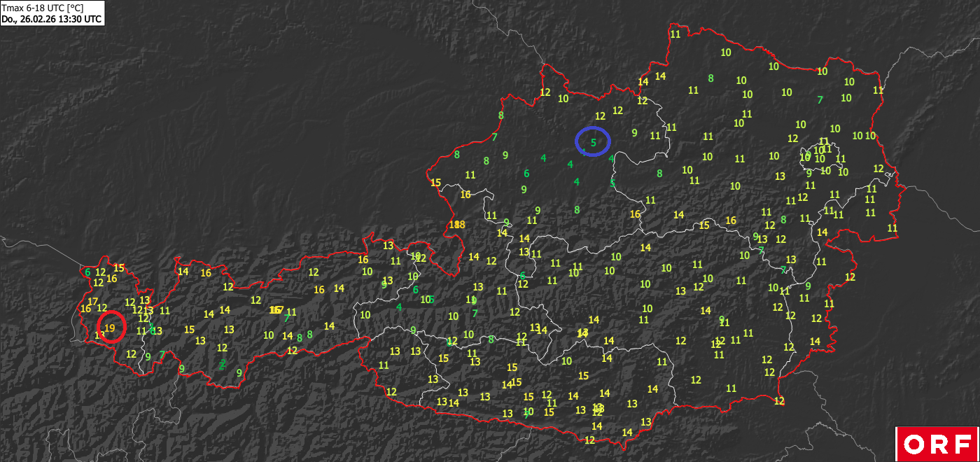This screenshot has height=462, width=980.
Task: Click the southernmost 12 at the bottom border
Action: click(x=589, y=440)
